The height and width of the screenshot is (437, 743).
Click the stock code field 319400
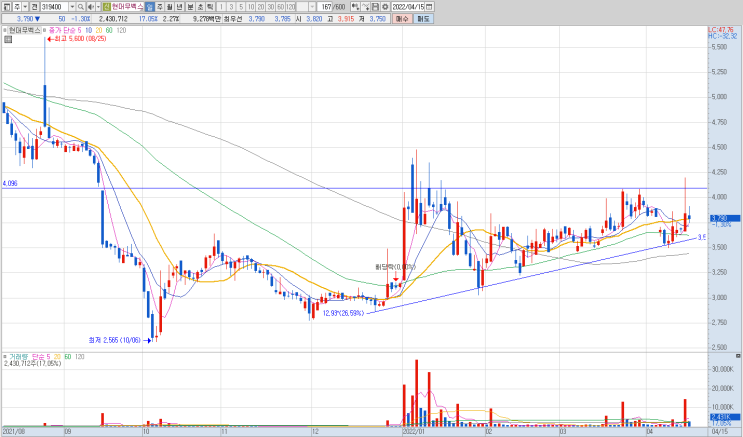point(55,7)
